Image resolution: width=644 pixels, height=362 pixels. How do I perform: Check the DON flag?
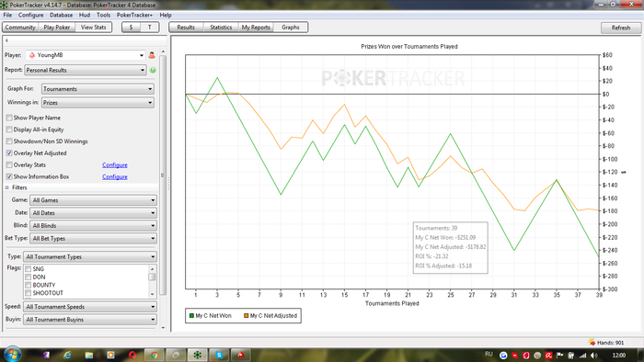point(28,277)
